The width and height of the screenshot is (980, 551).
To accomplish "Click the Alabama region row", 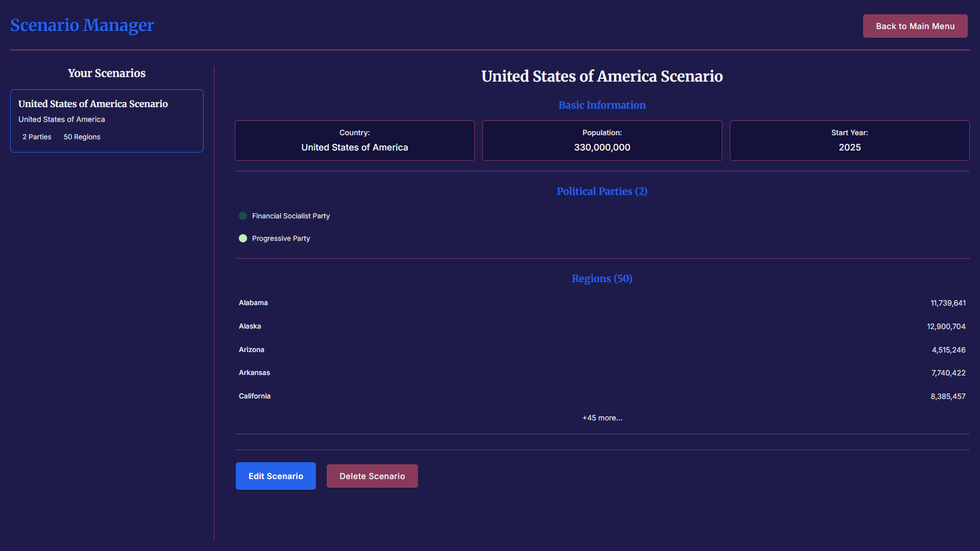I will [602, 303].
